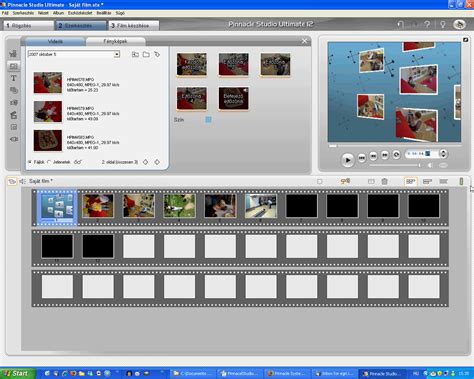
Task: Toggle the loop playback button
Action: click(x=396, y=155)
